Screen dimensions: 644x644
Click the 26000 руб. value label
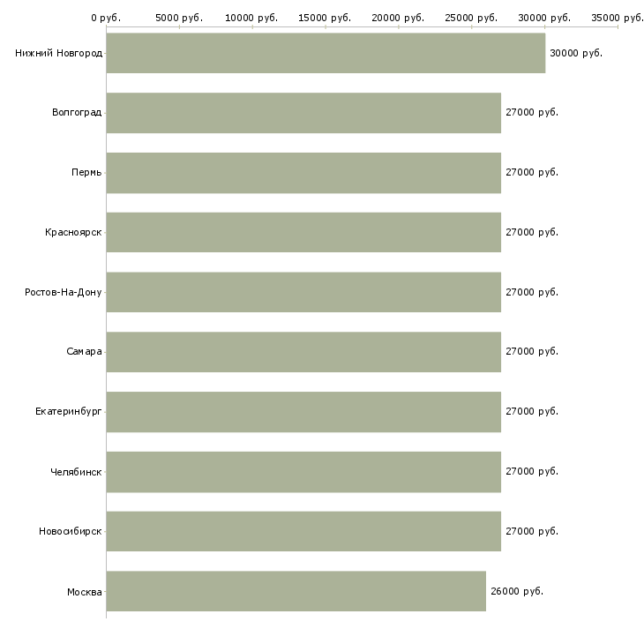(x=516, y=592)
